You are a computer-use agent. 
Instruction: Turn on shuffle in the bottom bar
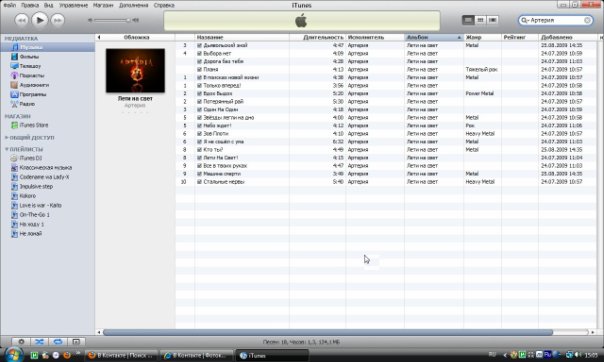(39, 342)
